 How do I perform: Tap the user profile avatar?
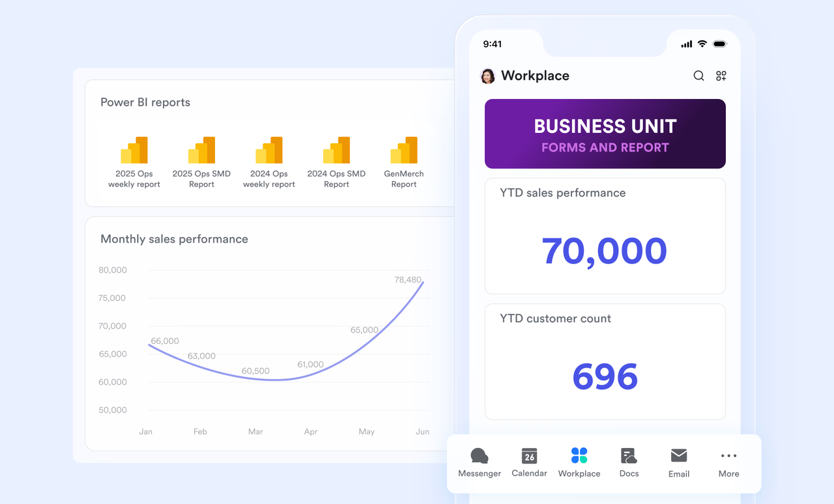coord(487,76)
